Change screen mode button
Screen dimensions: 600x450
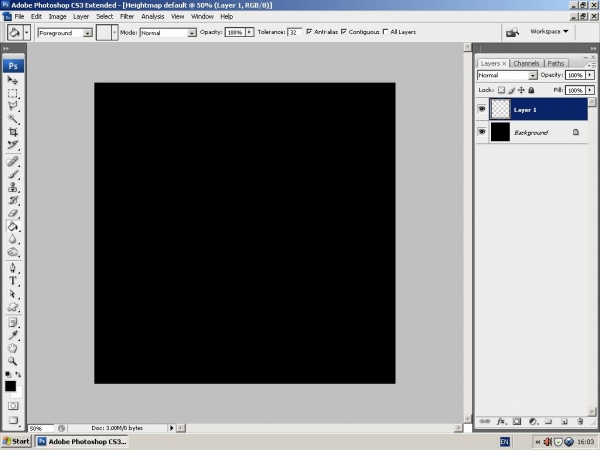[13, 420]
